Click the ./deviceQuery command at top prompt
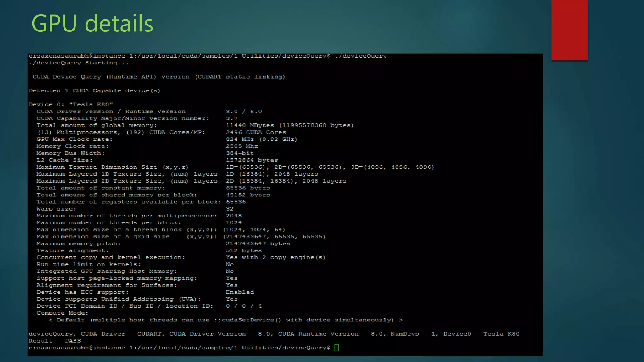 [361, 56]
